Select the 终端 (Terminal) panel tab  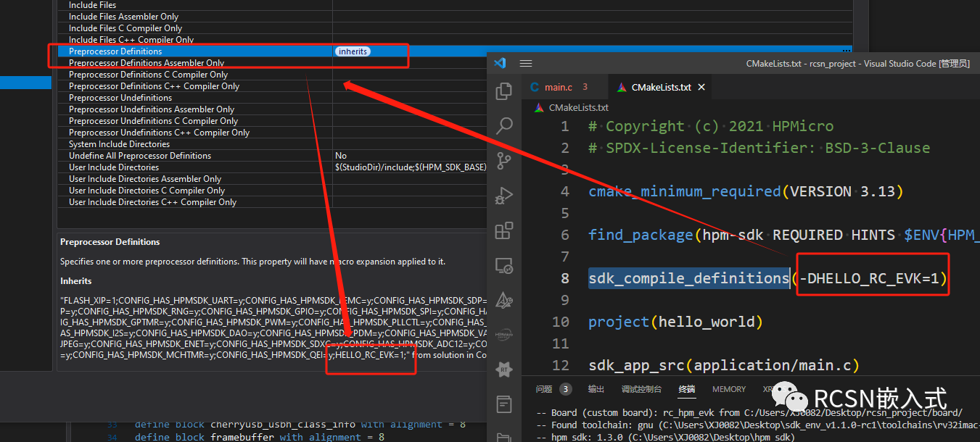[x=686, y=389]
